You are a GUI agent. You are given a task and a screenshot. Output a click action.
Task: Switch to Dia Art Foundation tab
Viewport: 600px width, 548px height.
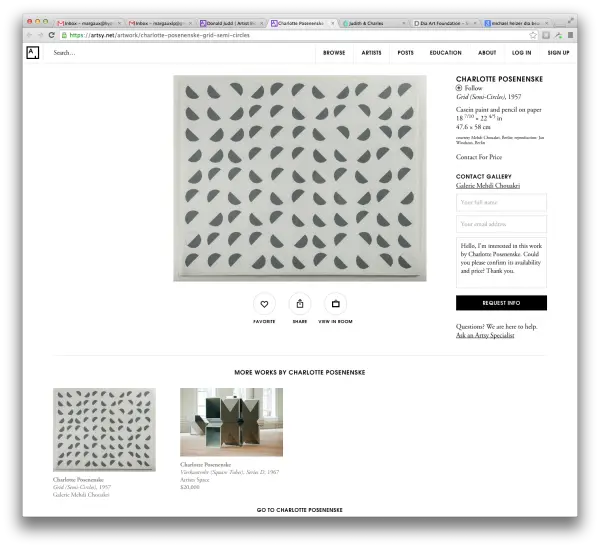[x=444, y=23]
